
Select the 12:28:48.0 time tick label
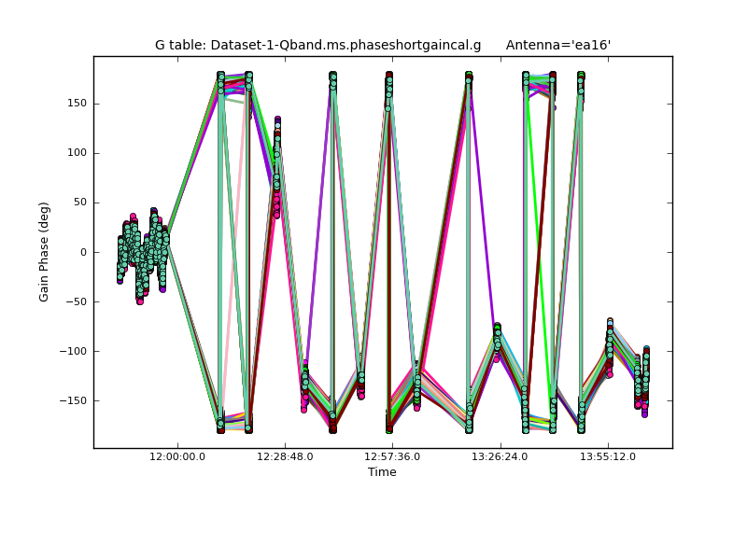[285, 457]
